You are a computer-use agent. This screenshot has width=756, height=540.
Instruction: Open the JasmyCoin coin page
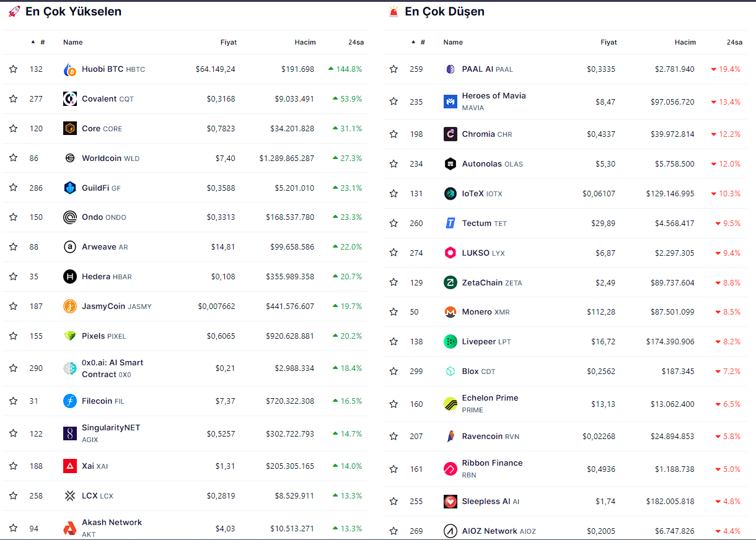tap(103, 307)
